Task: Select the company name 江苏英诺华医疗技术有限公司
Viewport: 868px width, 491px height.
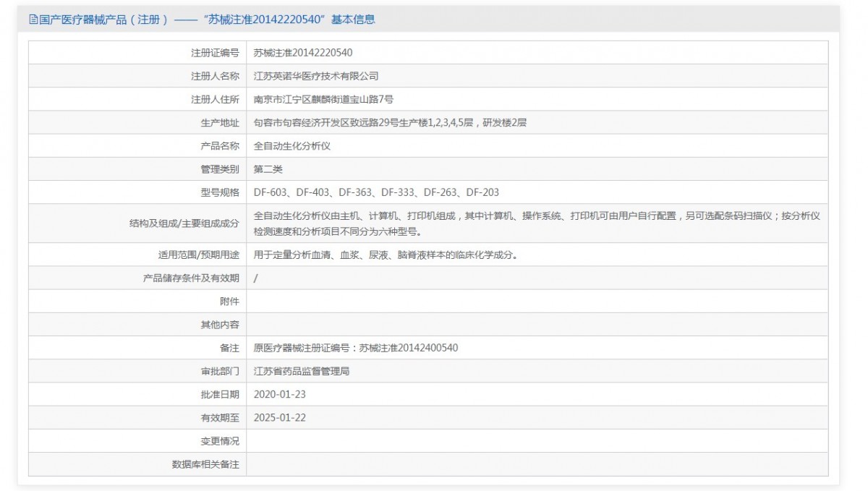Action: [x=316, y=76]
